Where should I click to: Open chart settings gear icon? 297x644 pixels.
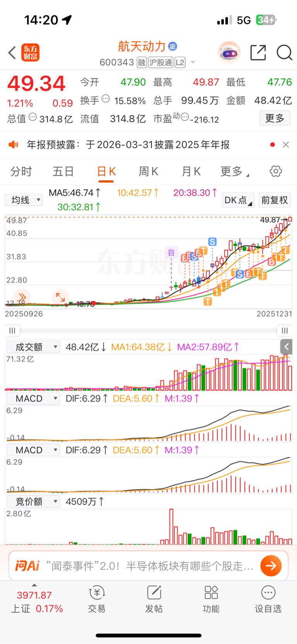(276, 171)
